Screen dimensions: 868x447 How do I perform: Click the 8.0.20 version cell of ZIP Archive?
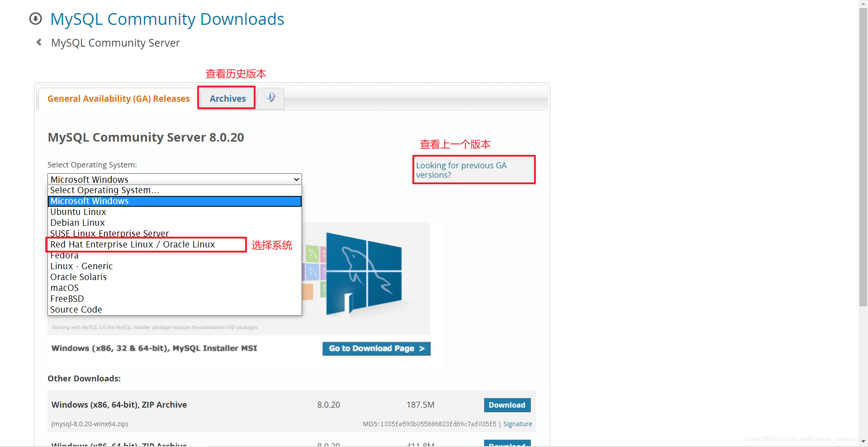pyautogui.click(x=329, y=404)
